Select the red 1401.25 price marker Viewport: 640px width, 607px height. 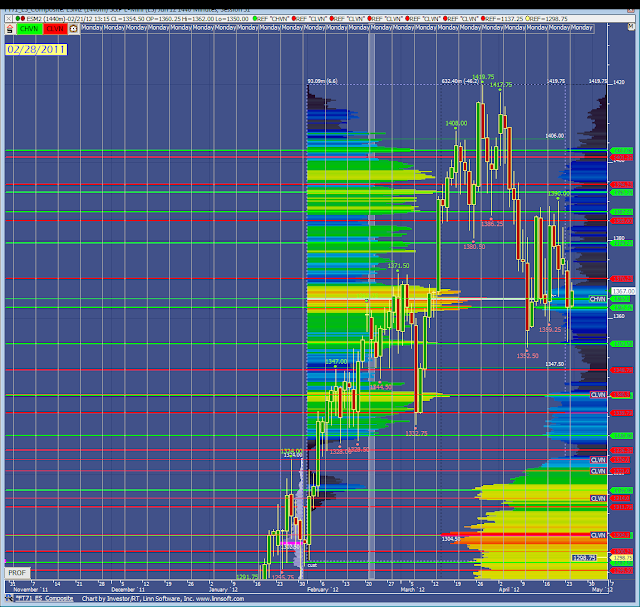[621, 157]
